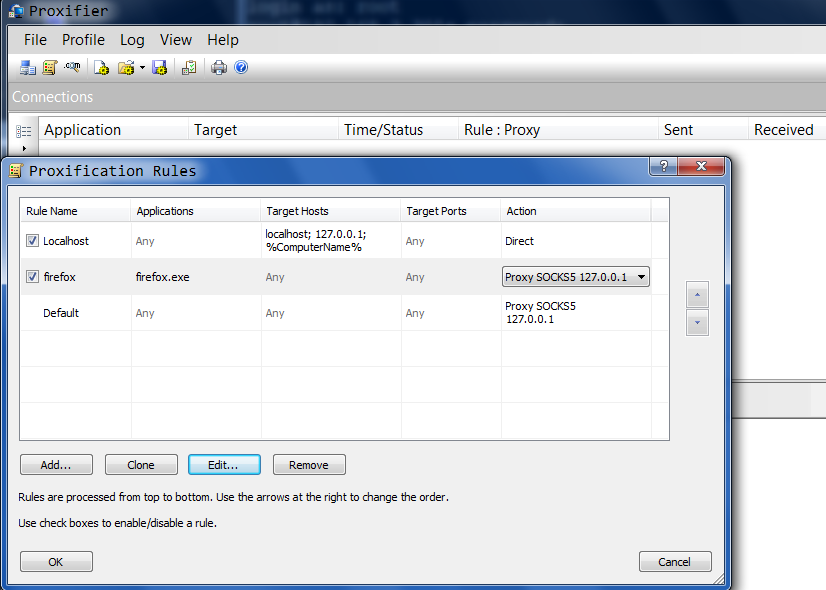Viewport: 826px width, 590px height.
Task: Uncheck the firefox rule checkbox
Action: pyautogui.click(x=32, y=277)
